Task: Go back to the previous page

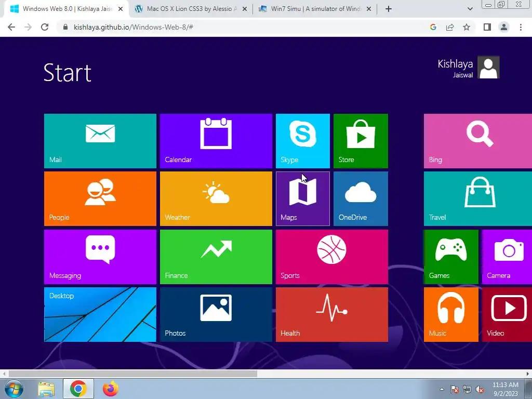Action: pyautogui.click(x=11, y=27)
